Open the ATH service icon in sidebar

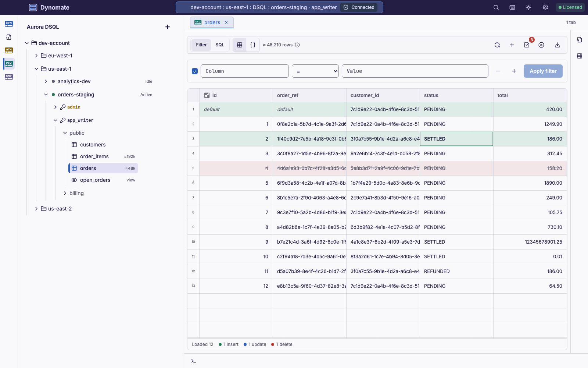click(9, 50)
